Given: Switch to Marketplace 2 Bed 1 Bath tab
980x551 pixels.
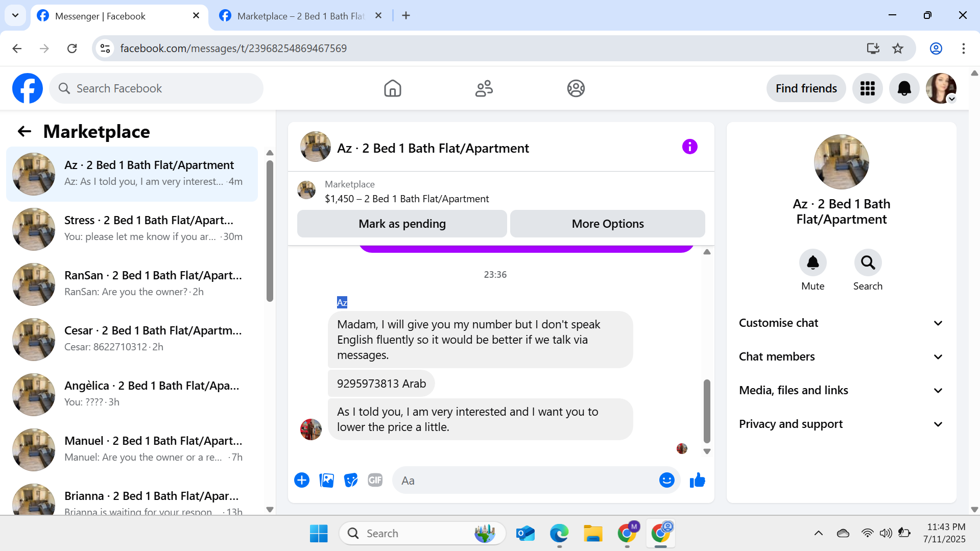Looking at the screenshot, I should pyautogui.click(x=301, y=16).
